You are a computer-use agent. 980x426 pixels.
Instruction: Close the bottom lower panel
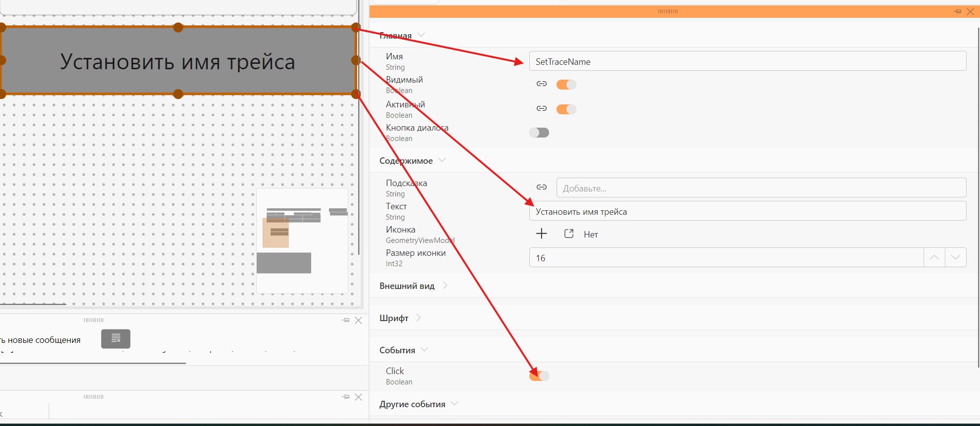359,397
